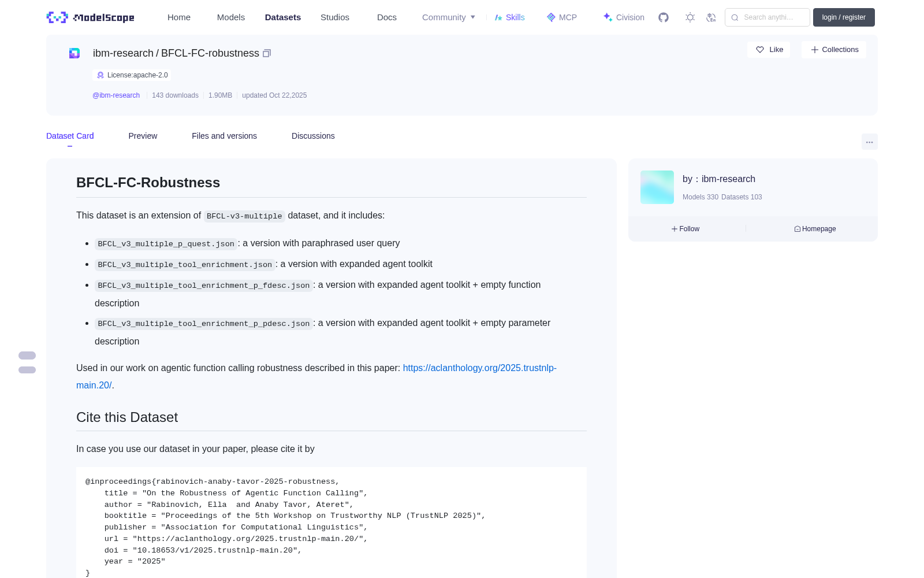
Task: Switch to the Discussions tab
Action: tap(313, 136)
